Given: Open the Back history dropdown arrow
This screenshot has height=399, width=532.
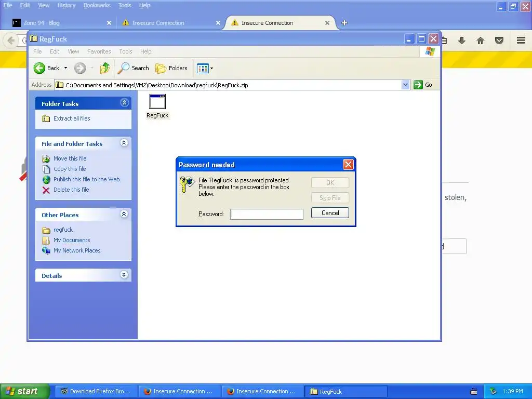Looking at the screenshot, I should 66,68.
